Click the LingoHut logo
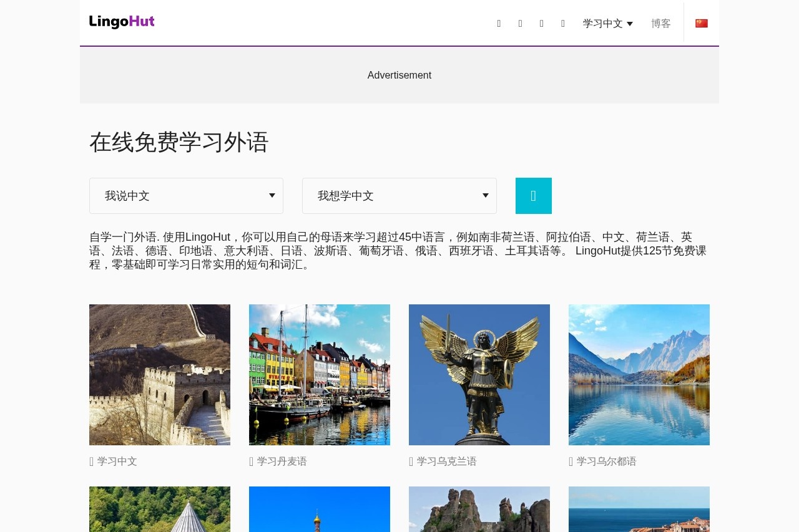 pyautogui.click(x=122, y=22)
